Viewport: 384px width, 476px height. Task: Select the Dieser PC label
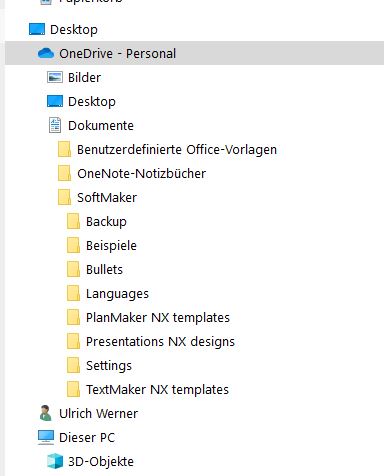tap(87, 438)
